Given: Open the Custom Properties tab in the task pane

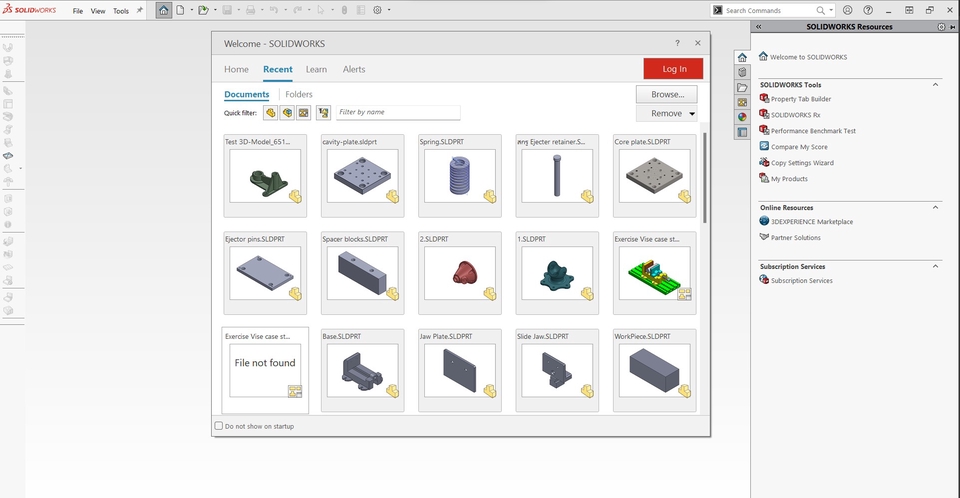Looking at the screenshot, I should 742,132.
